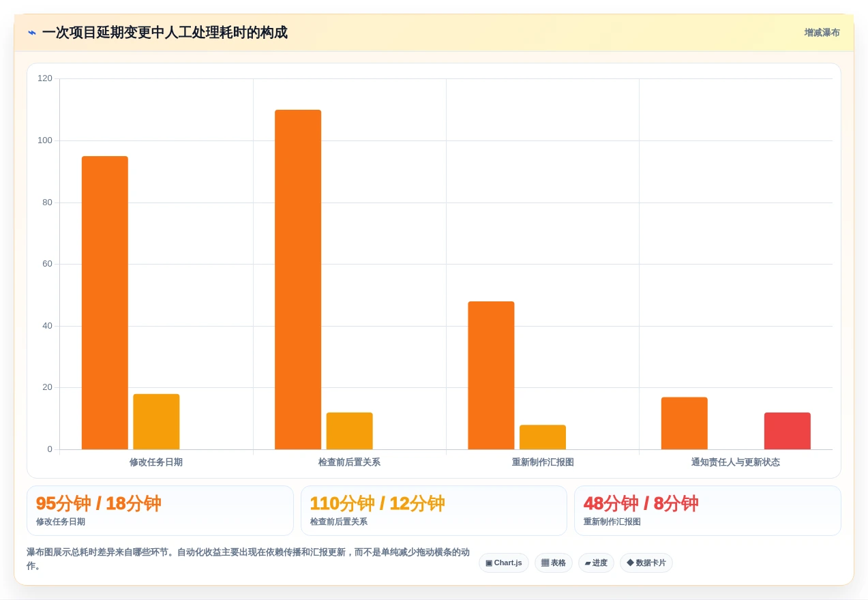Click the 110分钟 / 12分钟 stat card
This screenshot has height=600, width=868.
coord(434,511)
